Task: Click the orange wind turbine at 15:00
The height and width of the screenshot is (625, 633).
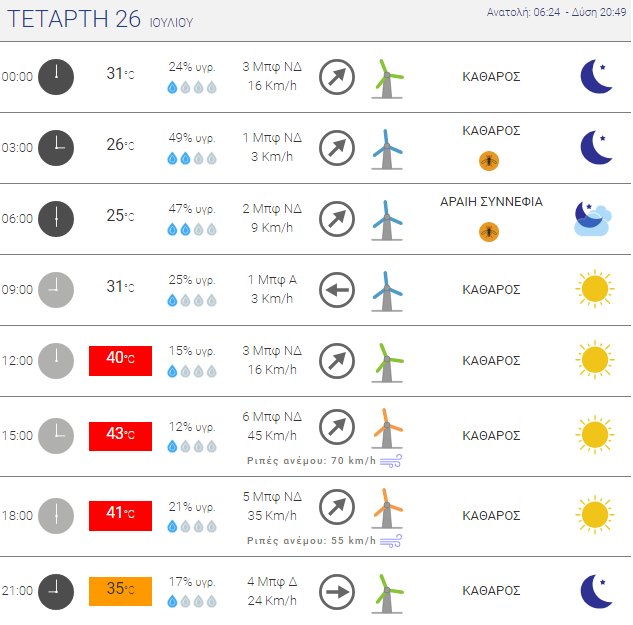Action: 387,428
